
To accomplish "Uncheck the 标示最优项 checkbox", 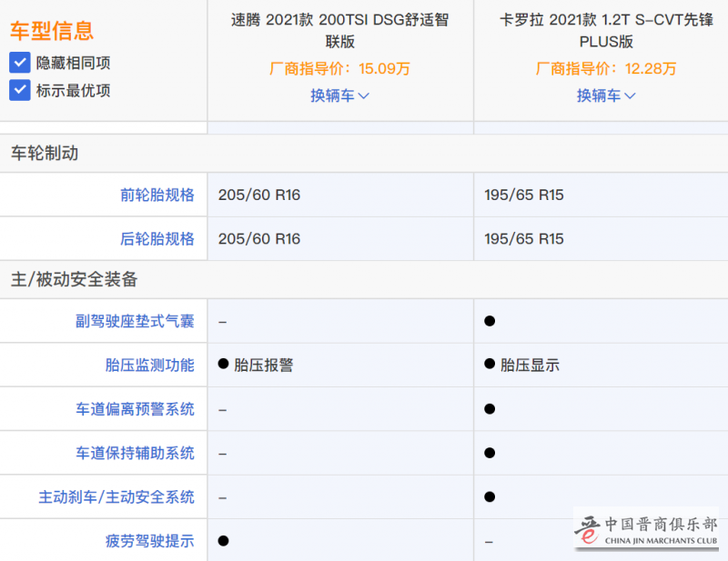I will 19,90.
